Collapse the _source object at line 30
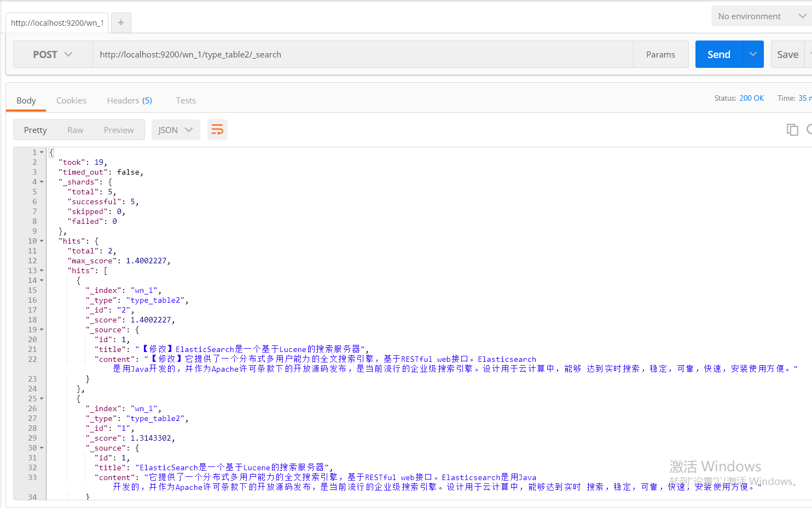 pos(42,448)
